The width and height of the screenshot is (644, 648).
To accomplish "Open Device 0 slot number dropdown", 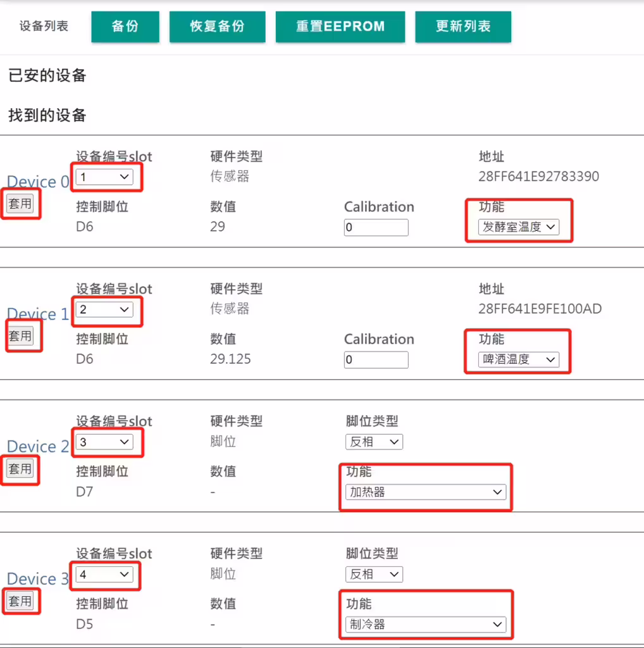I will 104,177.
